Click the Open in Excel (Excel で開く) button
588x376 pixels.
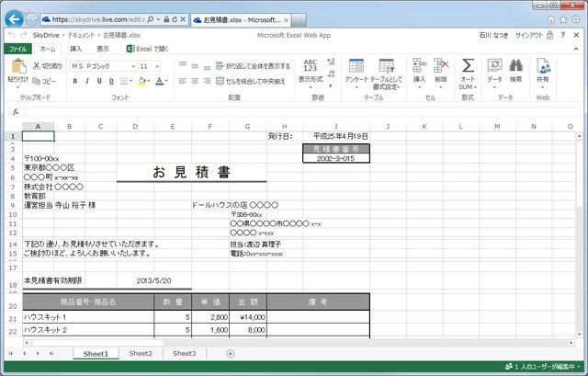click(146, 49)
